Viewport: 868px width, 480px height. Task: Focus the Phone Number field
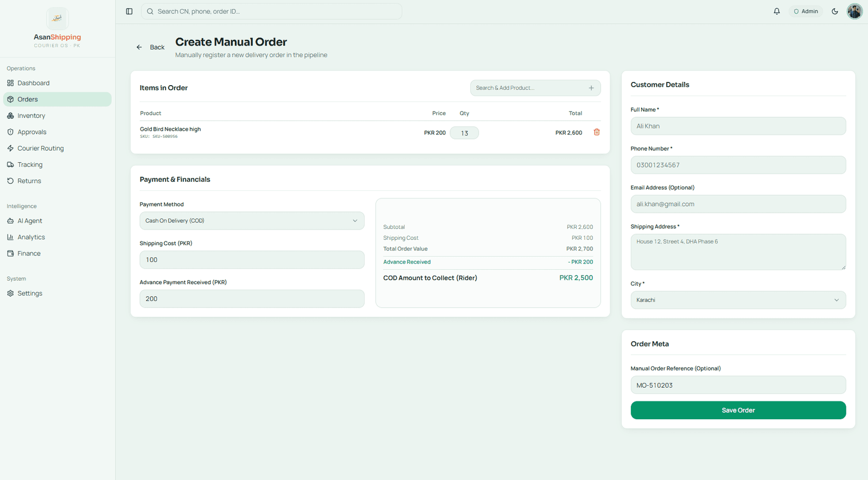[738, 165]
